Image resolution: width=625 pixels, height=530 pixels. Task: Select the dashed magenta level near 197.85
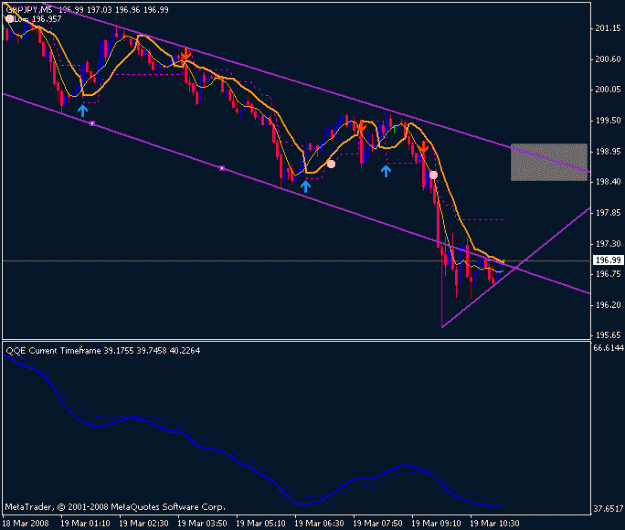480,220
